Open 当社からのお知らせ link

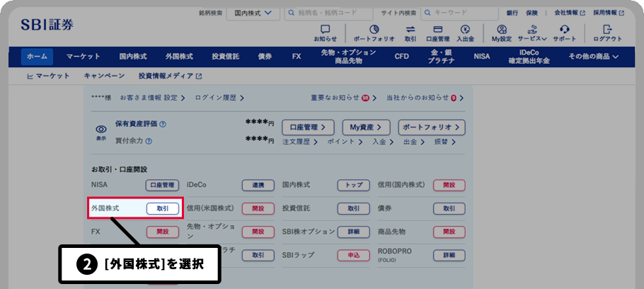click(x=425, y=98)
